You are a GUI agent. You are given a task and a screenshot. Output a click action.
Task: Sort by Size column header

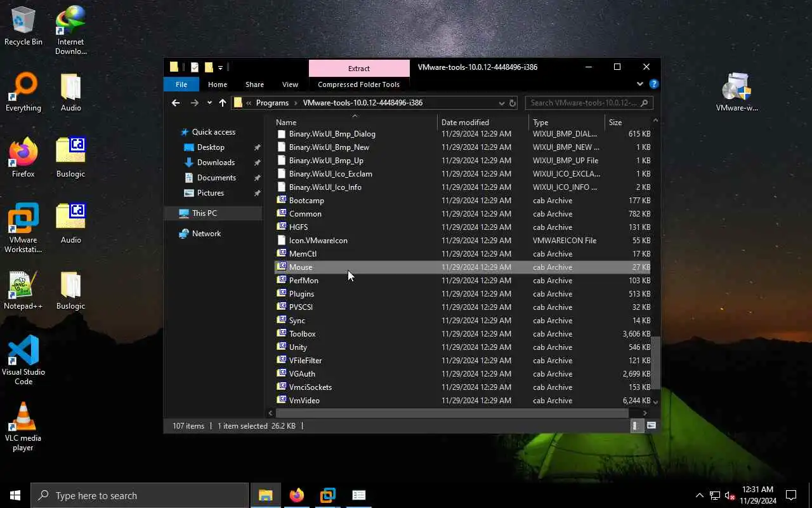click(x=627, y=122)
